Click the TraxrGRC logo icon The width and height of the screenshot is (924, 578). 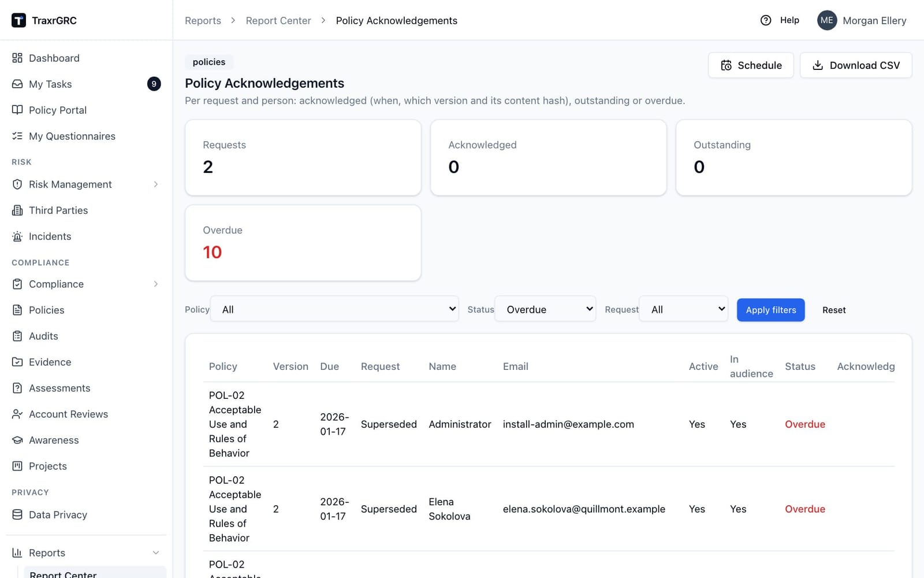click(x=18, y=20)
